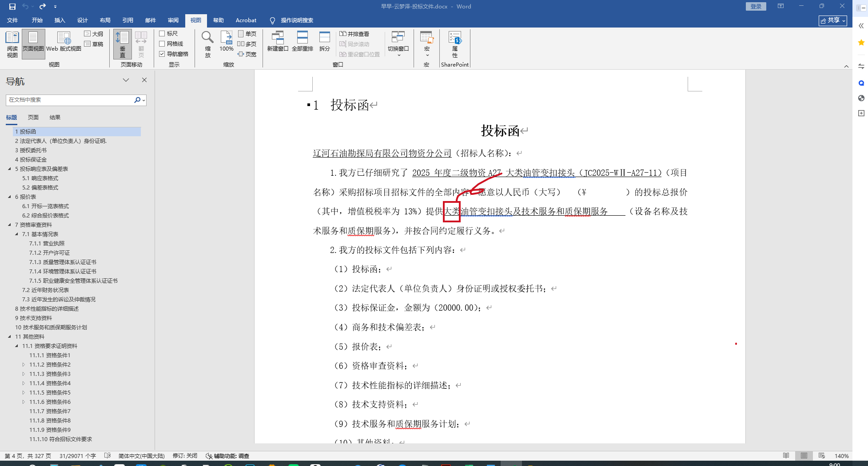Click the 登录 (Sign in) button

pos(756,6)
